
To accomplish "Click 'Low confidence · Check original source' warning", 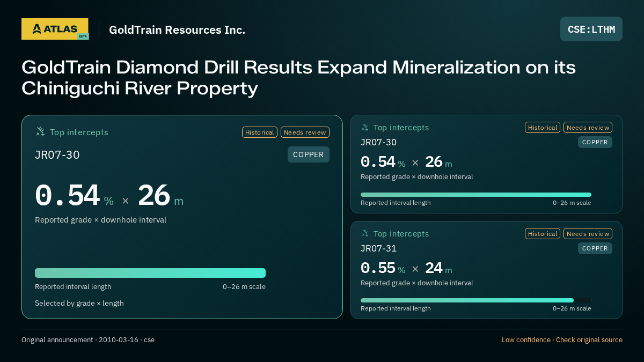I will 562,340.
